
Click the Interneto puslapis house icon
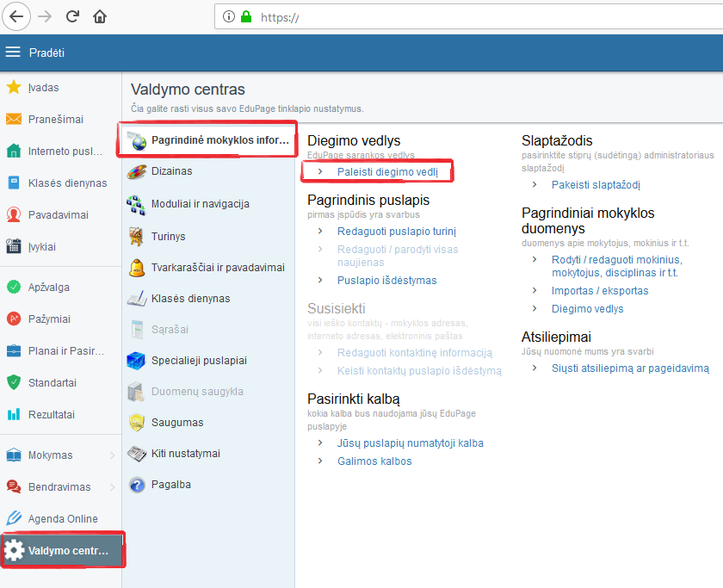[x=14, y=151]
